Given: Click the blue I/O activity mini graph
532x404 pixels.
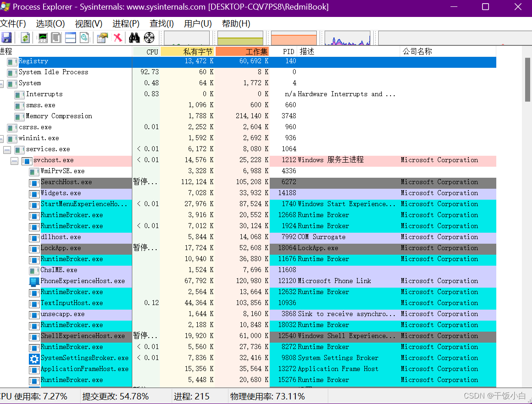Looking at the screenshot, I should click(x=347, y=38).
